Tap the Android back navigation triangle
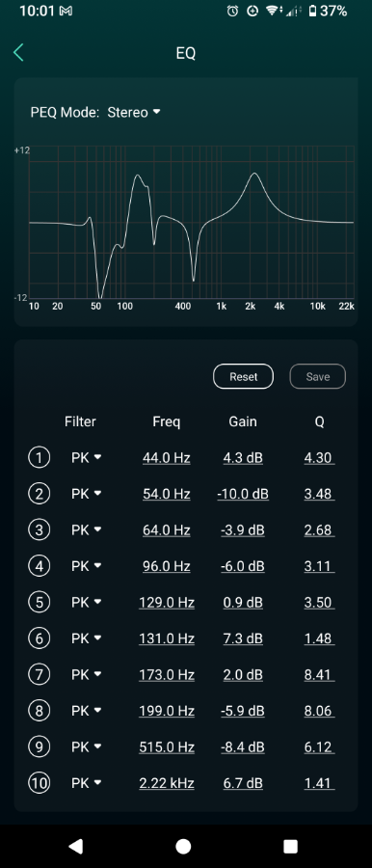The width and height of the screenshot is (372, 868). 75,845
